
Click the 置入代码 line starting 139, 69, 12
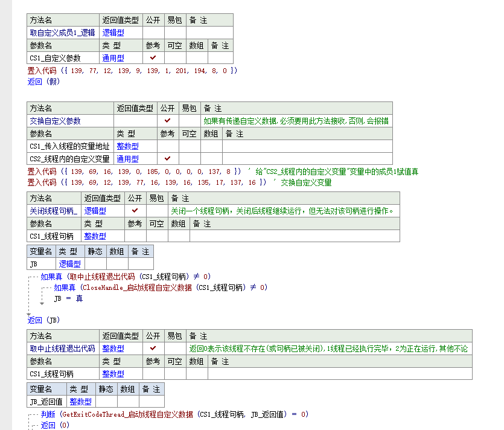tap(147, 182)
